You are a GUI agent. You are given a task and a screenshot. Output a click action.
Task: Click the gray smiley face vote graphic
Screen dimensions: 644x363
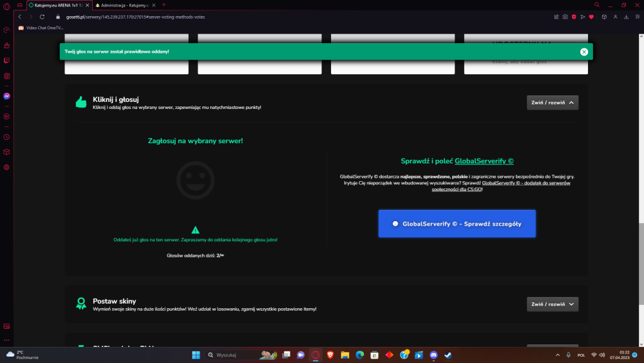pyautogui.click(x=196, y=180)
